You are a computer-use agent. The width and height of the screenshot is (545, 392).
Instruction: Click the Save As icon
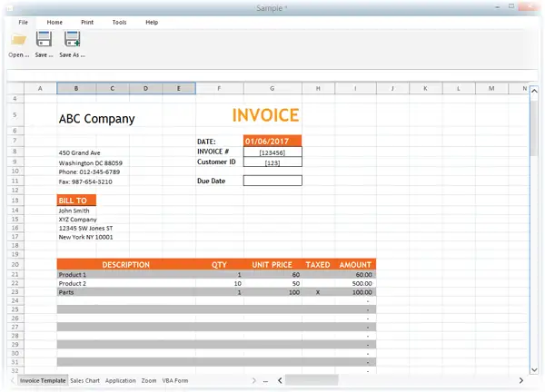click(x=72, y=39)
